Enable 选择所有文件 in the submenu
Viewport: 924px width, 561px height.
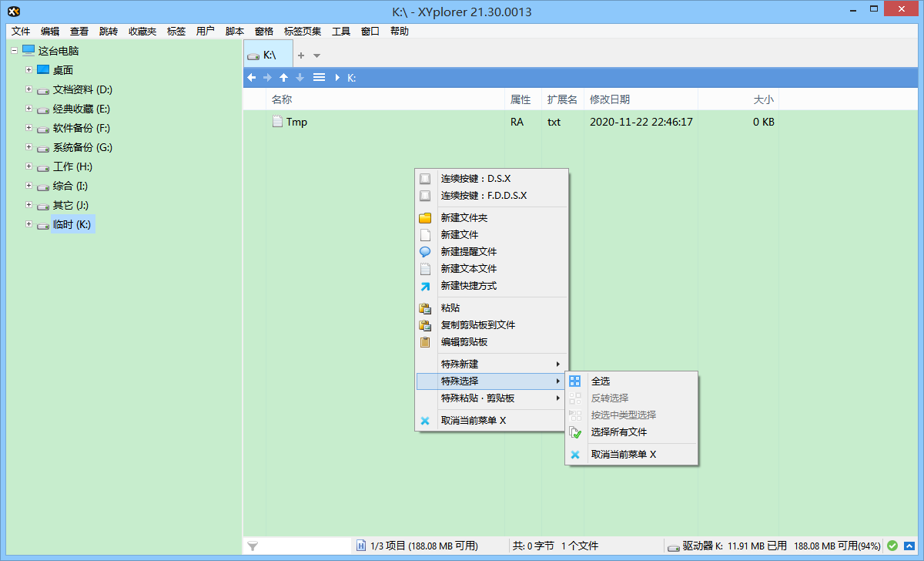618,432
